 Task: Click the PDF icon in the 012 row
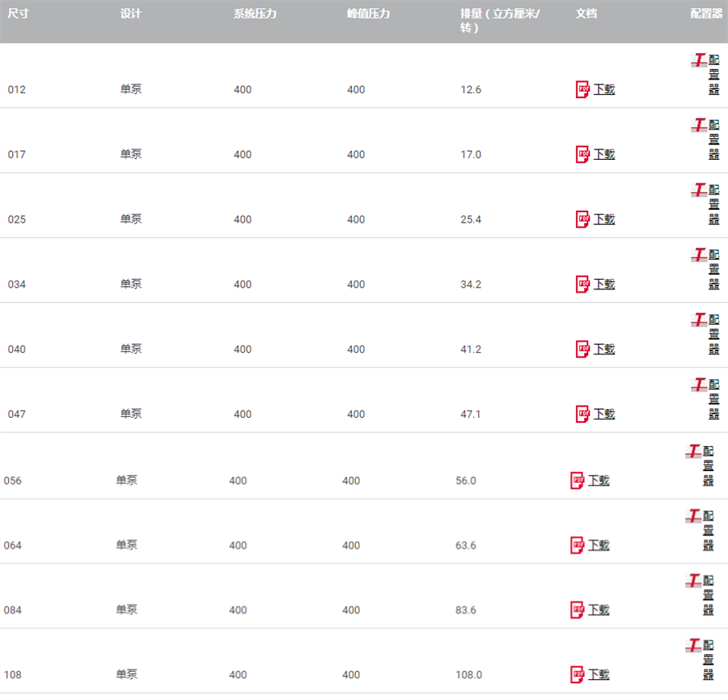tap(583, 89)
